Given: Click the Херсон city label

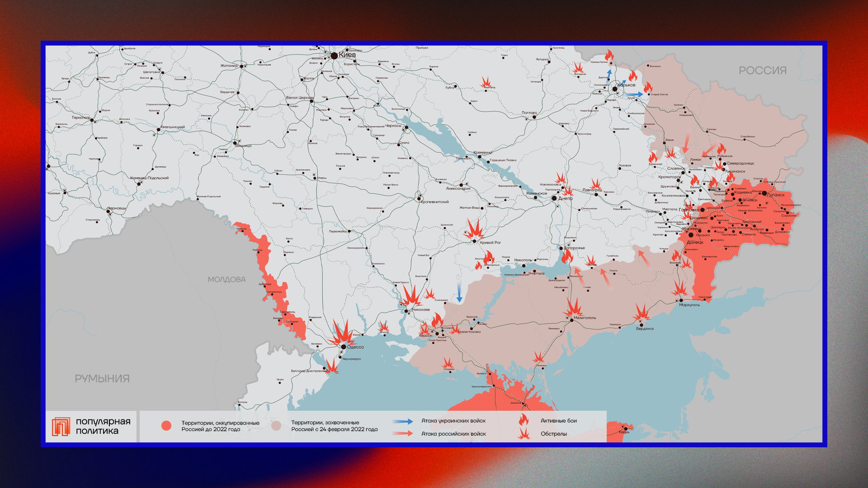Looking at the screenshot, I should click(x=425, y=336).
